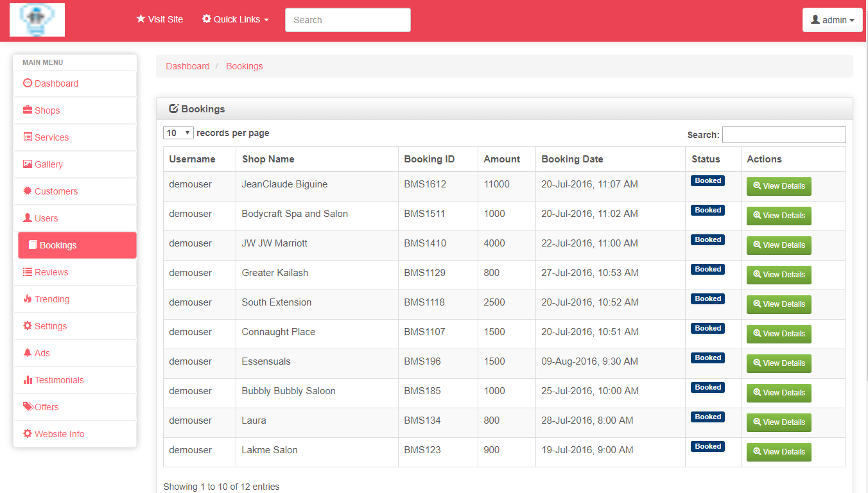Sort table by Booking Date column header
Screen dimensions: 868x493
click(x=572, y=159)
